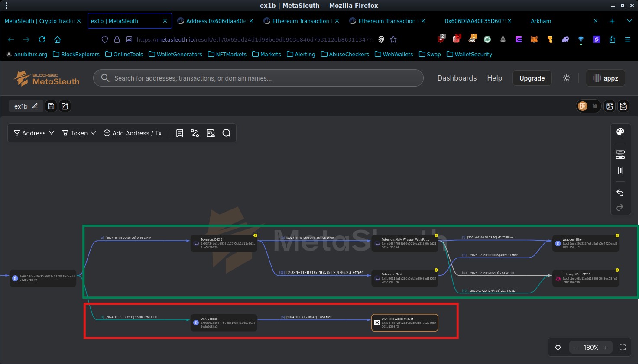Open the address label list icon
The width and height of the screenshot is (639, 364).
[x=211, y=133]
